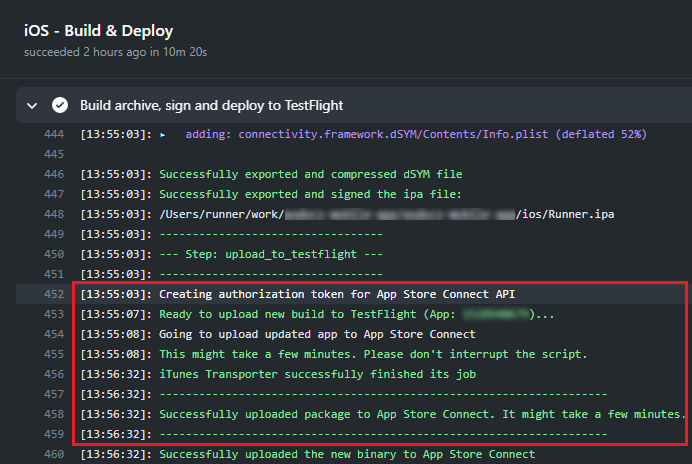Screen dimensions: 692x464
Task: Click the '/ios/Runner.ipa' path text
Action: [x=565, y=214]
